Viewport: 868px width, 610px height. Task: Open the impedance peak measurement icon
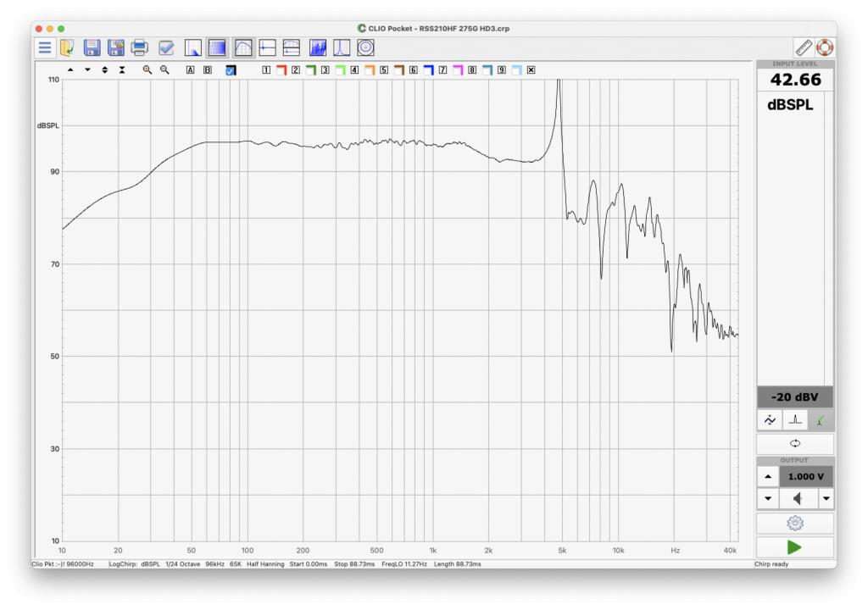point(342,48)
